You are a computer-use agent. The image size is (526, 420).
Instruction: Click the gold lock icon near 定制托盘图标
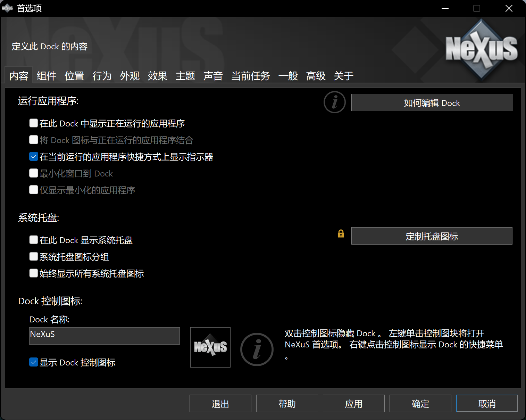coord(341,234)
